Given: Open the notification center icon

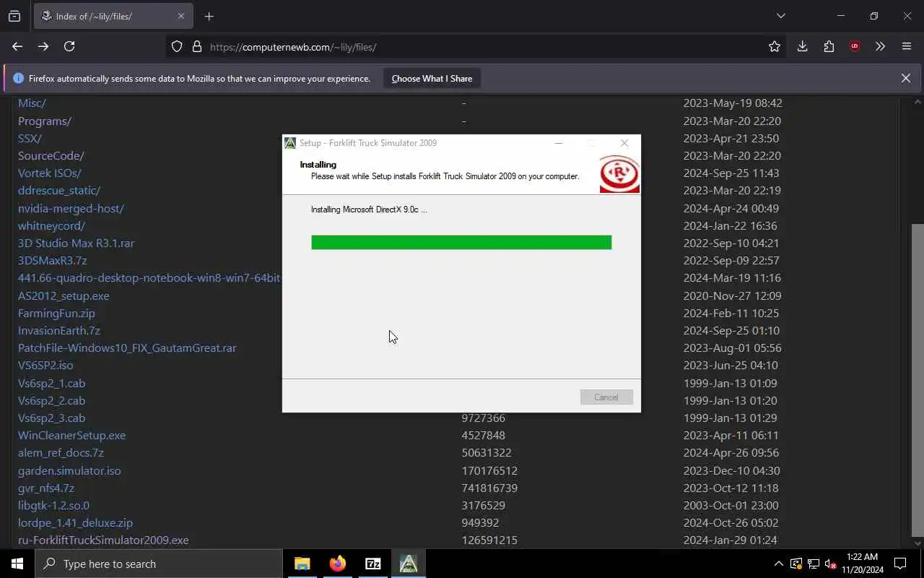Looking at the screenshot, I should [x=900, y=564].
